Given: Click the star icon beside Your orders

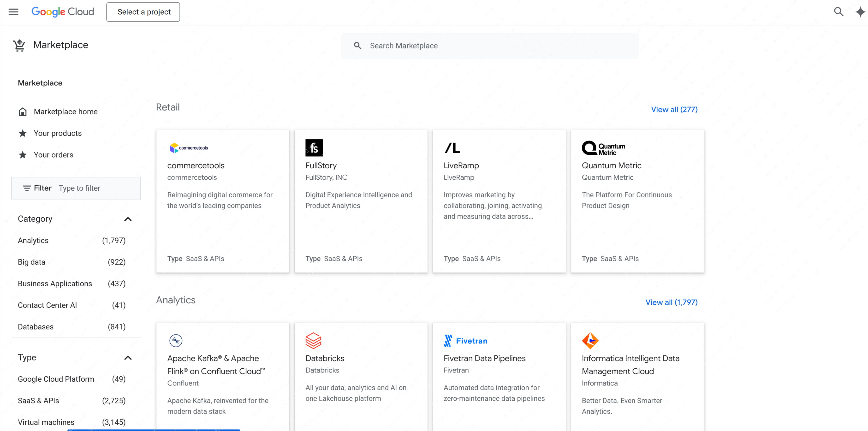Looking at the screenshot, I should pyautogui.click(x=23, y=155).
